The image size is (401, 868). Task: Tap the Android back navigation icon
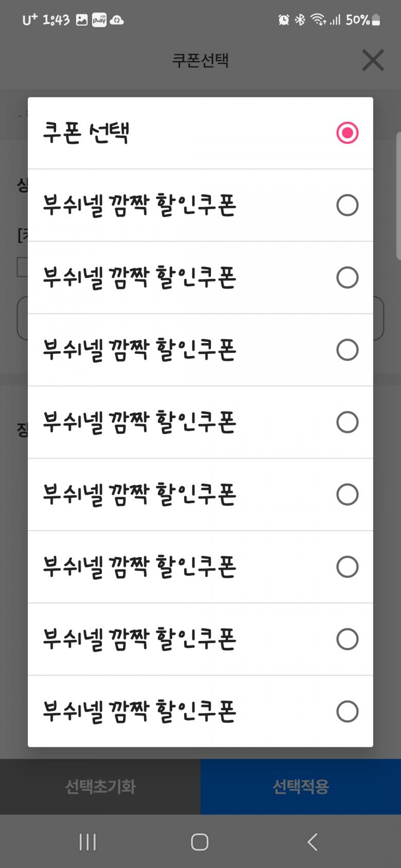point(312,842)
